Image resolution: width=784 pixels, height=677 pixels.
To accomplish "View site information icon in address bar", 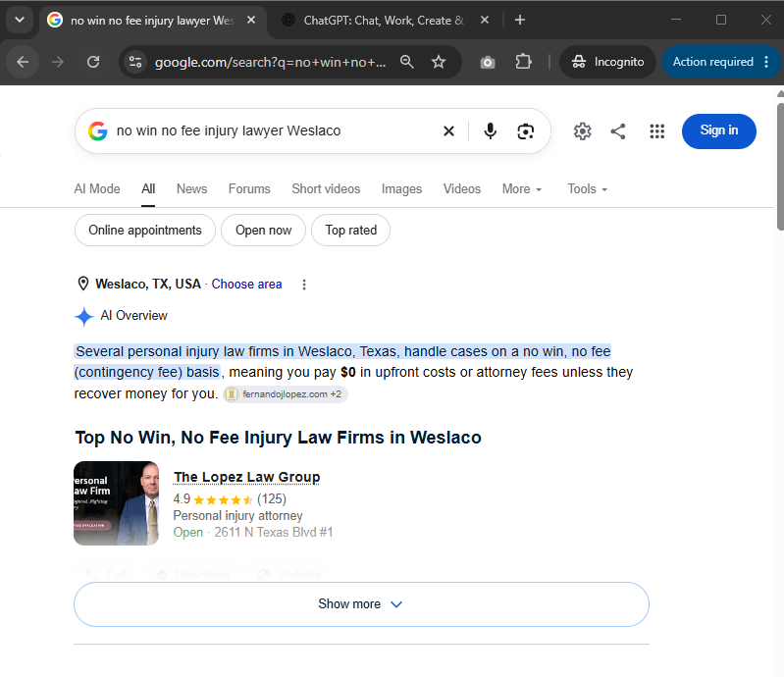I will click(135, 62).
